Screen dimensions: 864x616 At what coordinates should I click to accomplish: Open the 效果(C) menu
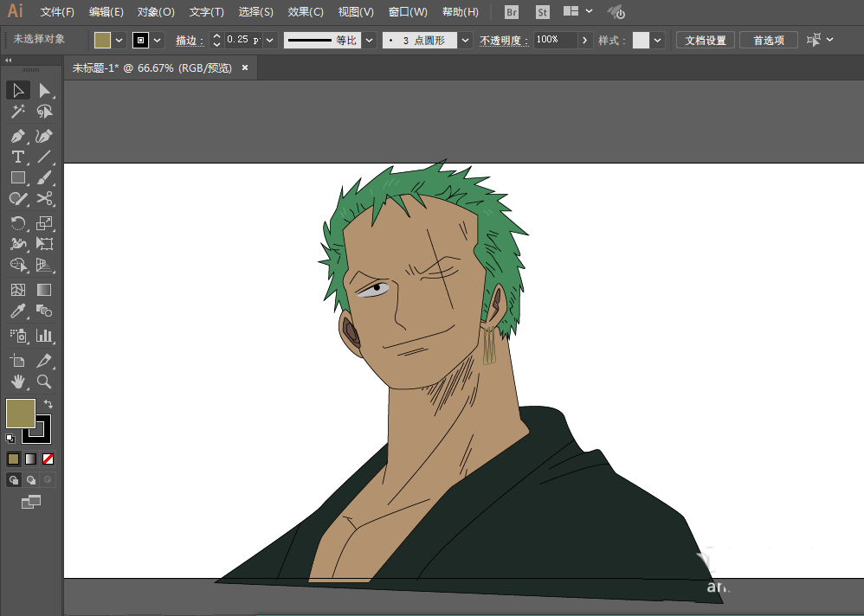(x=306, y=11)
